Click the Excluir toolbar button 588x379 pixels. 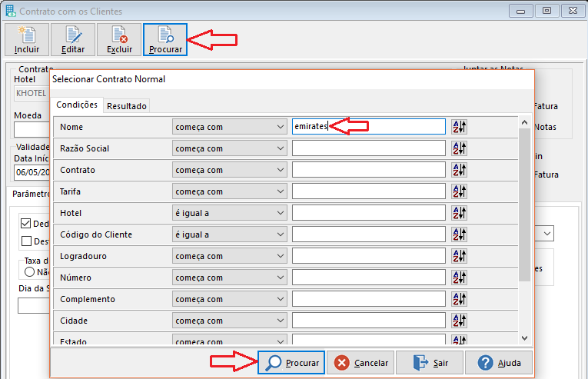[119, 40]
